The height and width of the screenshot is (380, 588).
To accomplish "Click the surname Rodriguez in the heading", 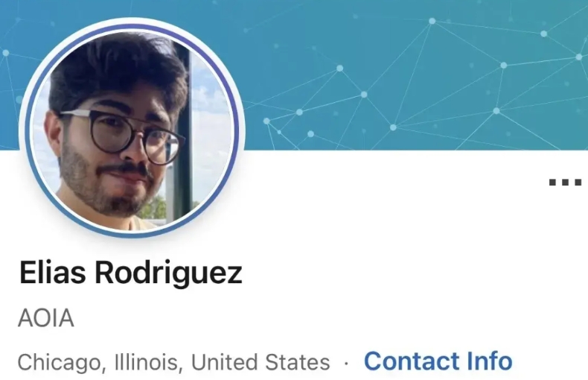I will point(168,273).
